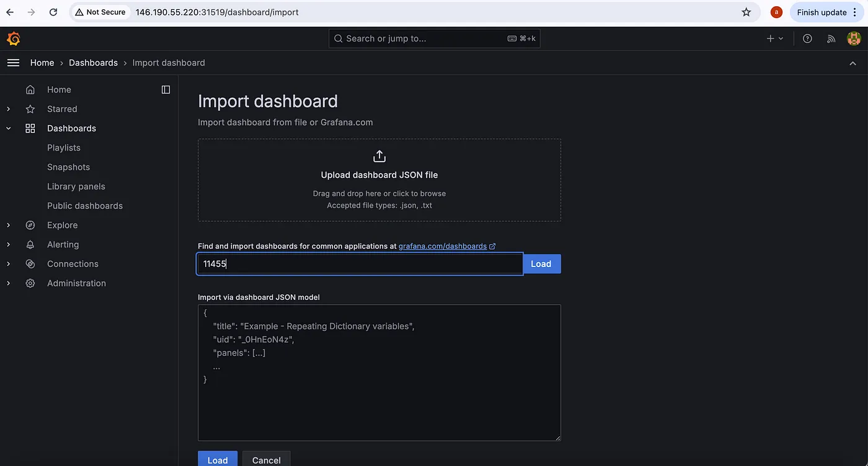
Task: Click the Cancel button
Action: [267, 459]
